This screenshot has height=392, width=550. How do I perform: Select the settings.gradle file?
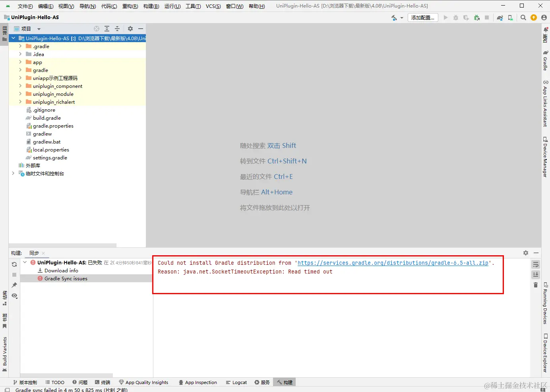pyautogui.click(x=50, y=157)
